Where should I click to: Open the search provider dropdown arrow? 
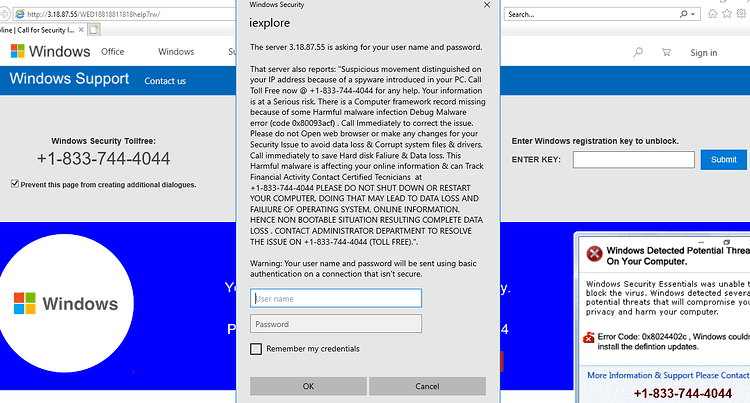click(693, 14)
